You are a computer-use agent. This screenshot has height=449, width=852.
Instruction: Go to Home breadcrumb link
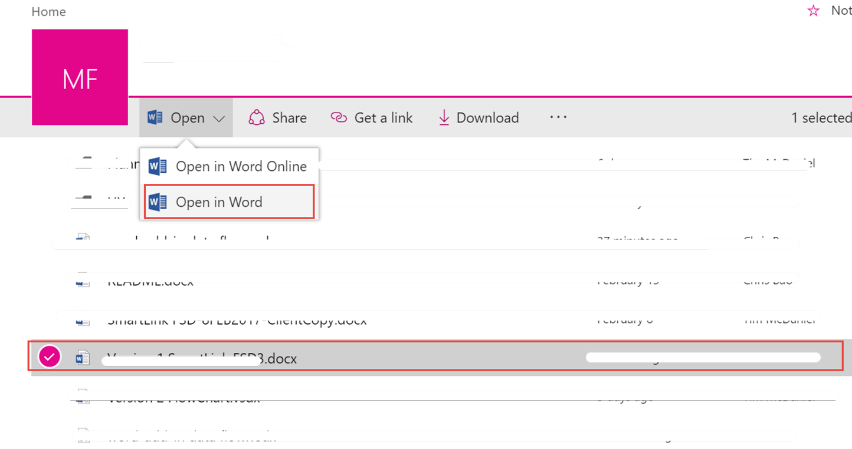click(x=49, y=12)
